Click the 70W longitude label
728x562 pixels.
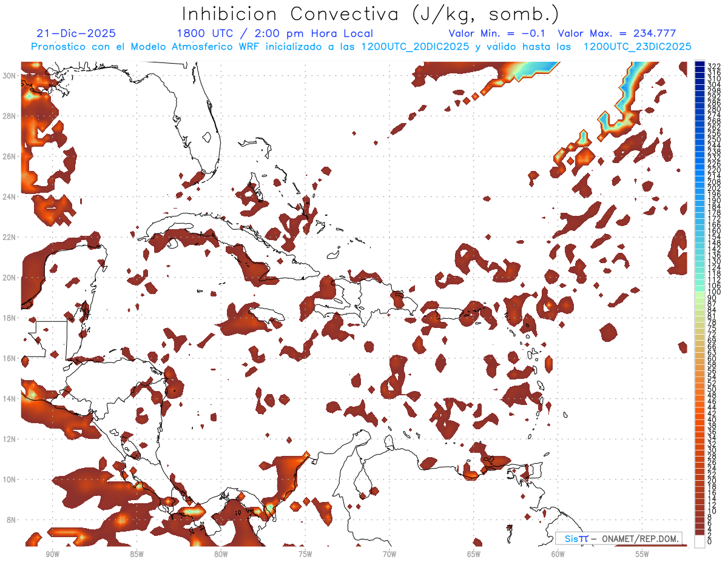click(x=389, y=554)
